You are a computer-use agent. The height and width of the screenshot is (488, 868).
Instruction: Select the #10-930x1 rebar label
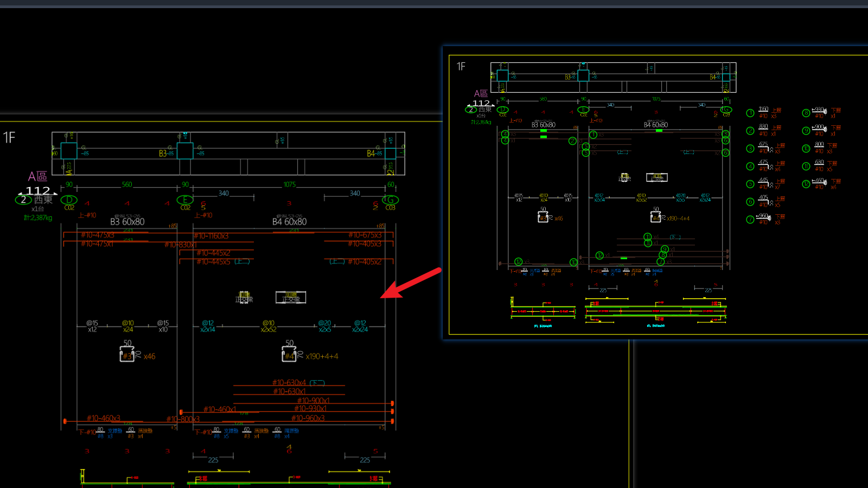tap(310, 408)
